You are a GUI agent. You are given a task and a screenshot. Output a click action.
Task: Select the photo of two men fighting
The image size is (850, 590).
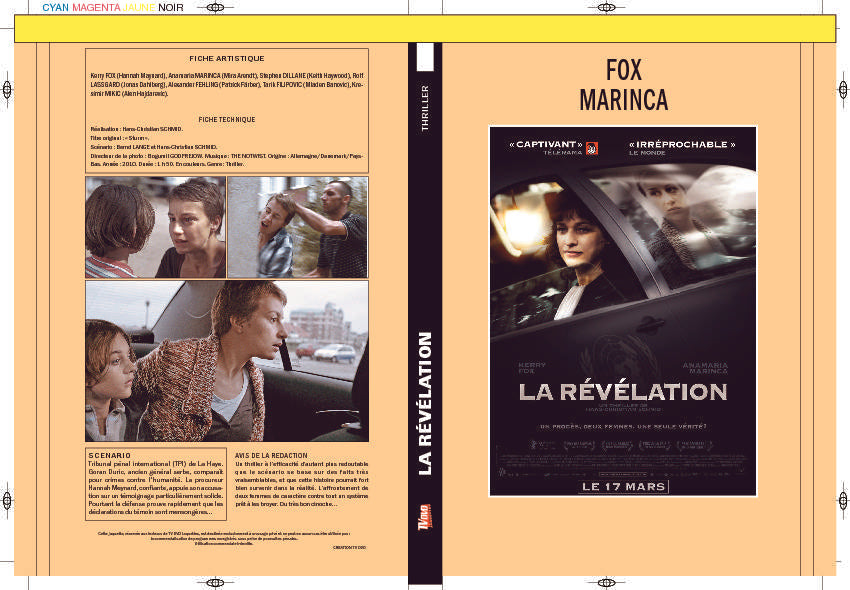(298, 227)
